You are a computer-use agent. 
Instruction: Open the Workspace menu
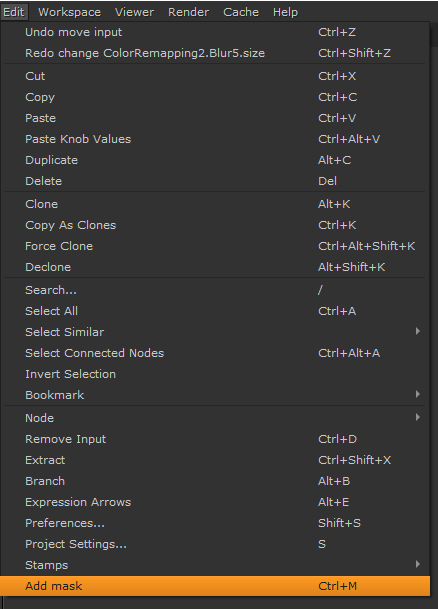(70, 12)
